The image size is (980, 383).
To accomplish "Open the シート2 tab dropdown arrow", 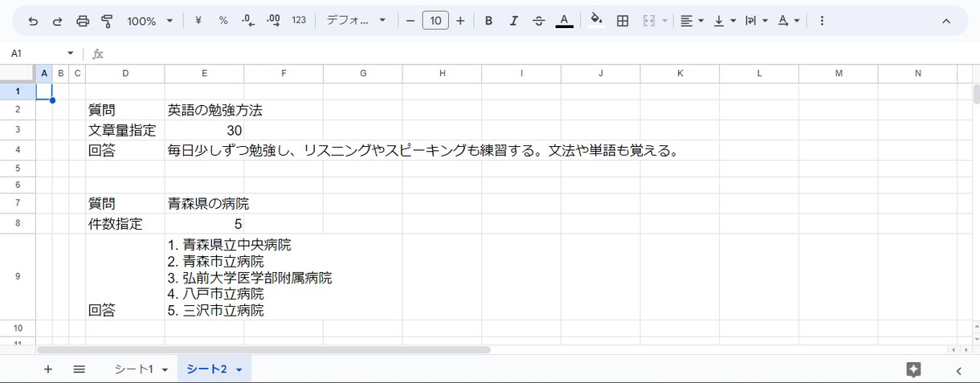I will click(x=239, y=370).
